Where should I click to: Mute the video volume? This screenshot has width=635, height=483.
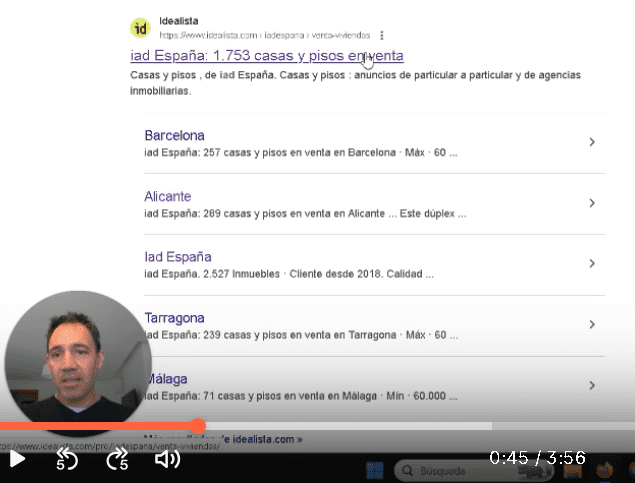[x=167, y=459]
